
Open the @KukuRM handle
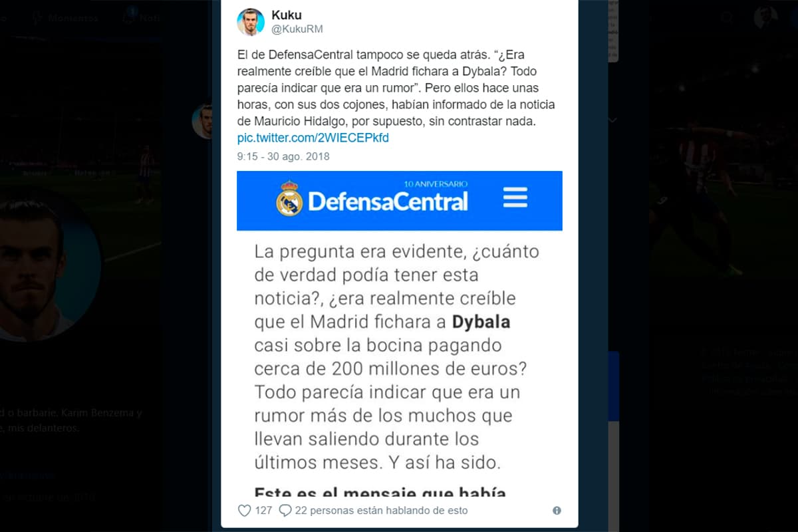tap(297, 29)
